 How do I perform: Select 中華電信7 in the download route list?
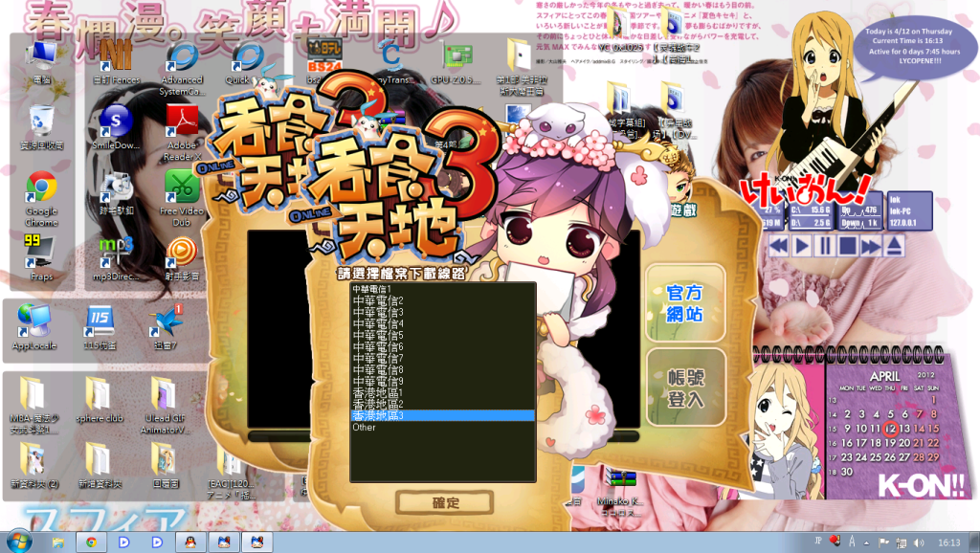tap(442, 358)
